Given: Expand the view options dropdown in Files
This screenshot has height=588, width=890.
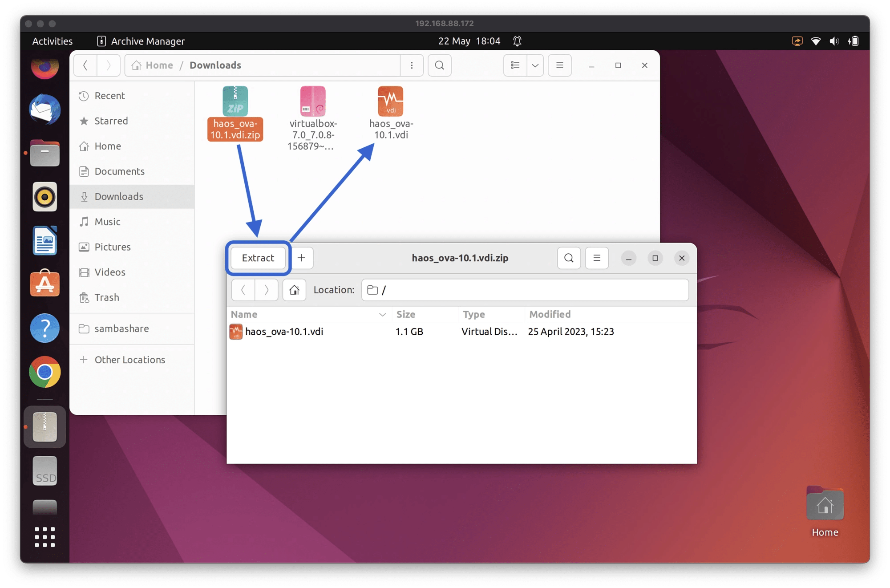Looking at the screenshot, I should pyautogui.click(x=535, y=65).
